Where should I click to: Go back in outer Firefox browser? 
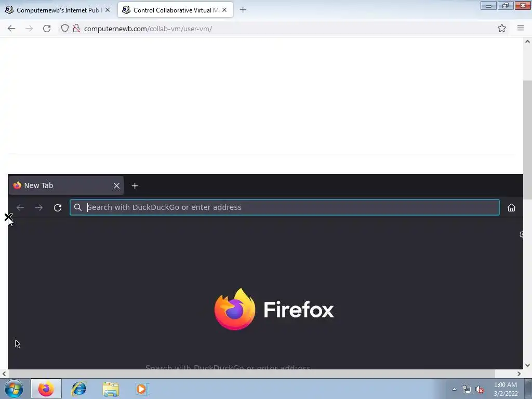pyautogui.click(x=11, y=29)
